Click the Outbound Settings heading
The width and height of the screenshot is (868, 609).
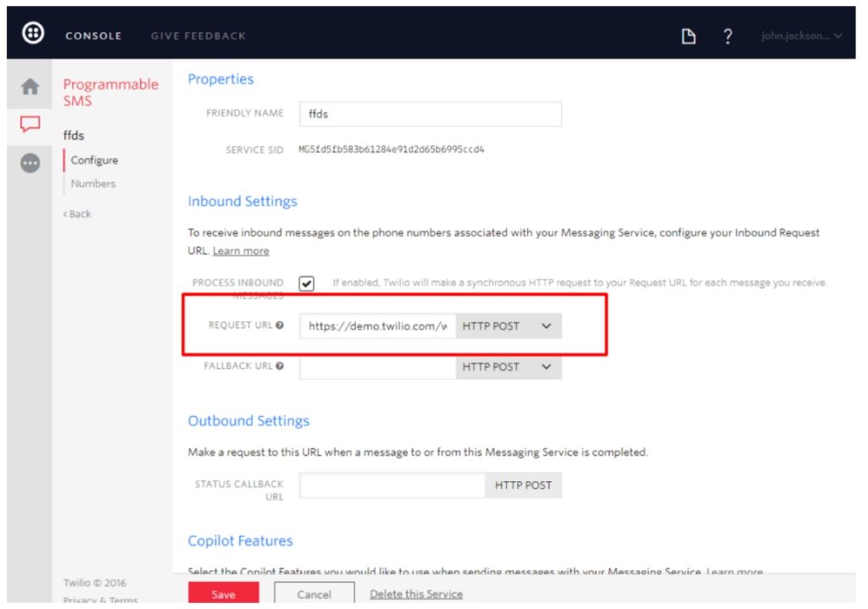[248, 421]
